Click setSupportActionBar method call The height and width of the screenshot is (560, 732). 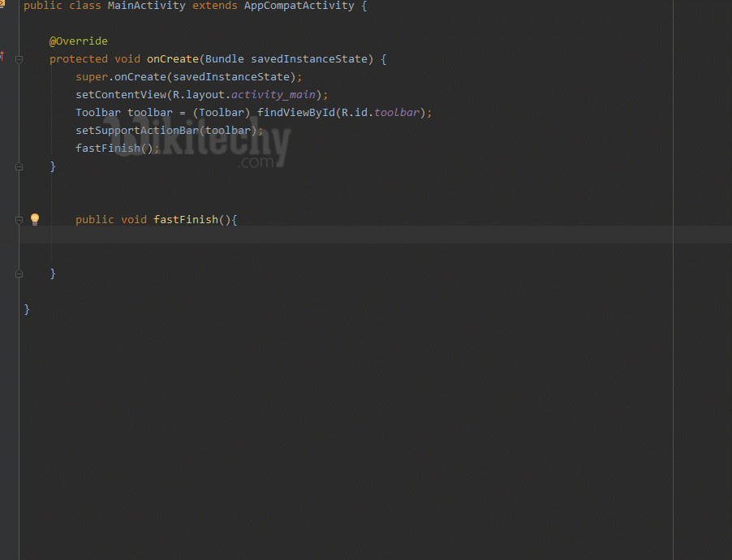[x=137, y=131]
